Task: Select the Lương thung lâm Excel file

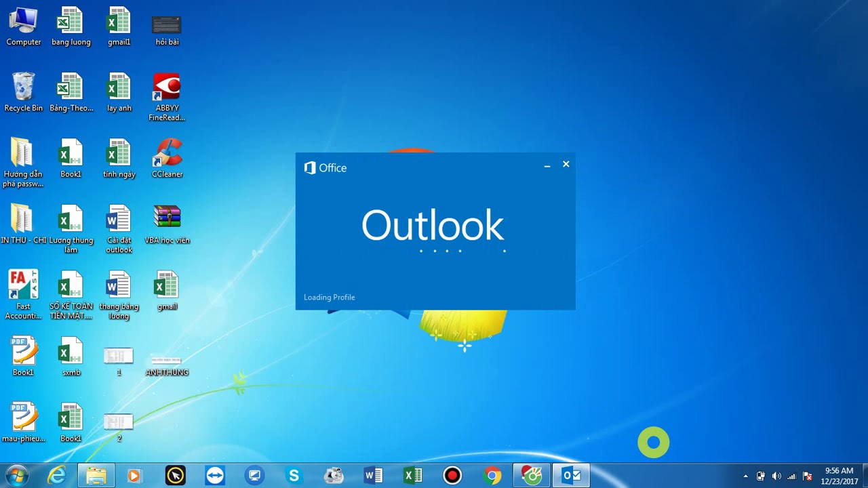Action: [x=71, y=229]
